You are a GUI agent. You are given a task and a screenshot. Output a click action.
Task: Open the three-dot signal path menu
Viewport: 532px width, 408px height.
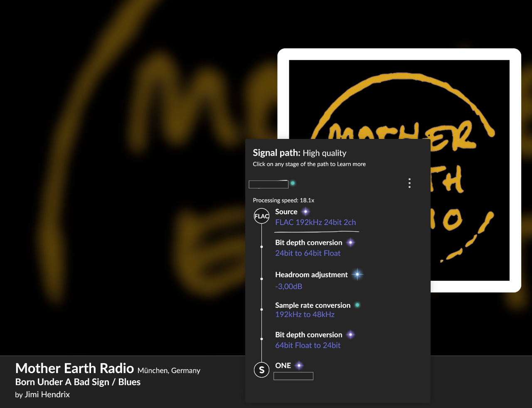pos(409,183)
